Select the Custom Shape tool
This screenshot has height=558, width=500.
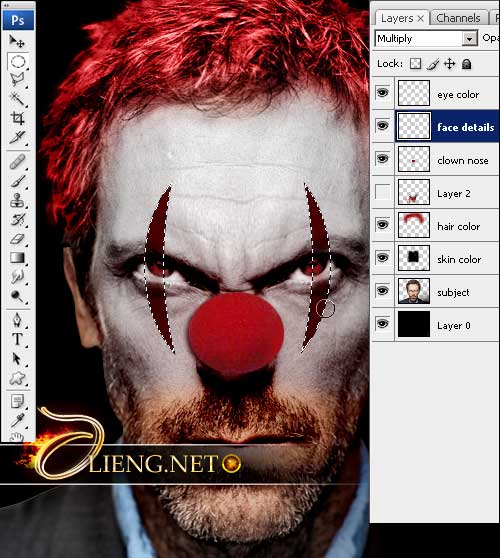[17, 378]
